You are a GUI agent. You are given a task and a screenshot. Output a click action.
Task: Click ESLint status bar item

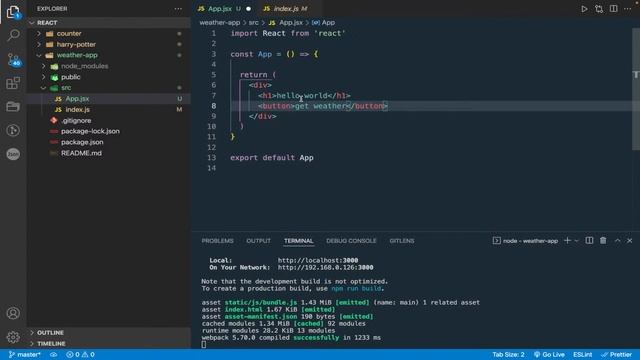click(x=582, y=354)
